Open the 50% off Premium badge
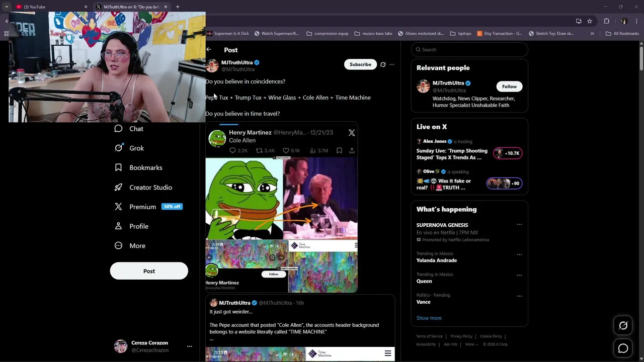The height and width of the screenshot is (362, 644). click(x=172, y=207)
